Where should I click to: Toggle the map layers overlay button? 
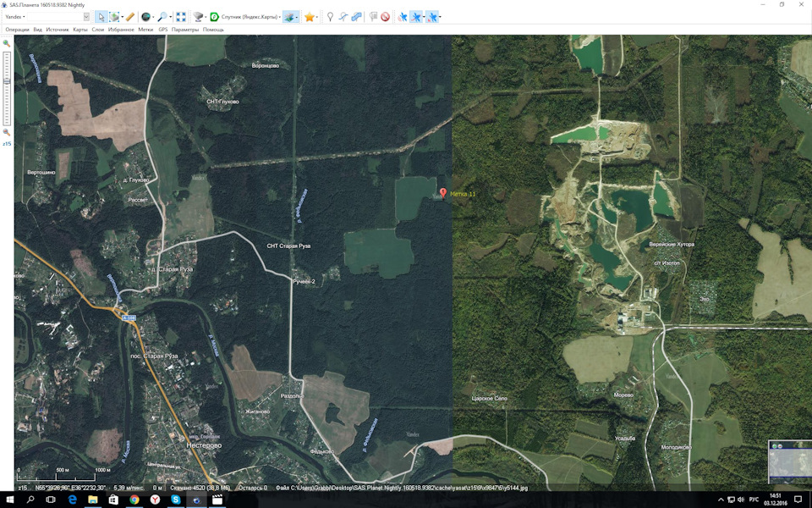point(290,17)
